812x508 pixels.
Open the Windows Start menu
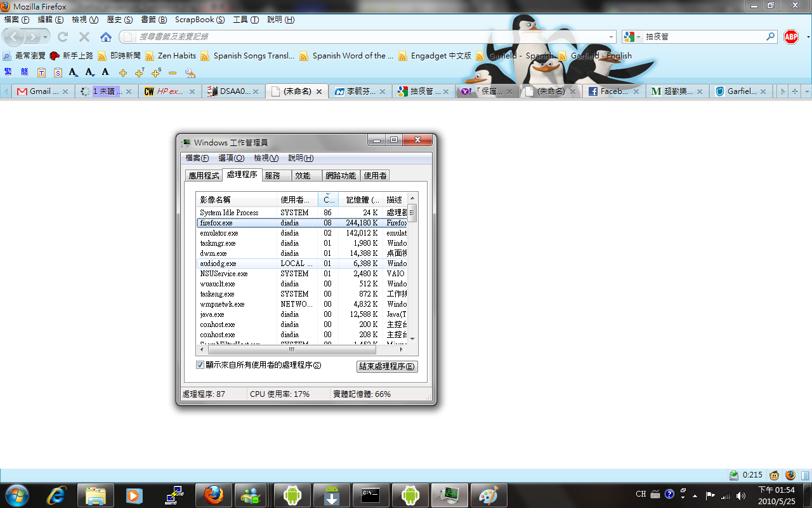16,495
